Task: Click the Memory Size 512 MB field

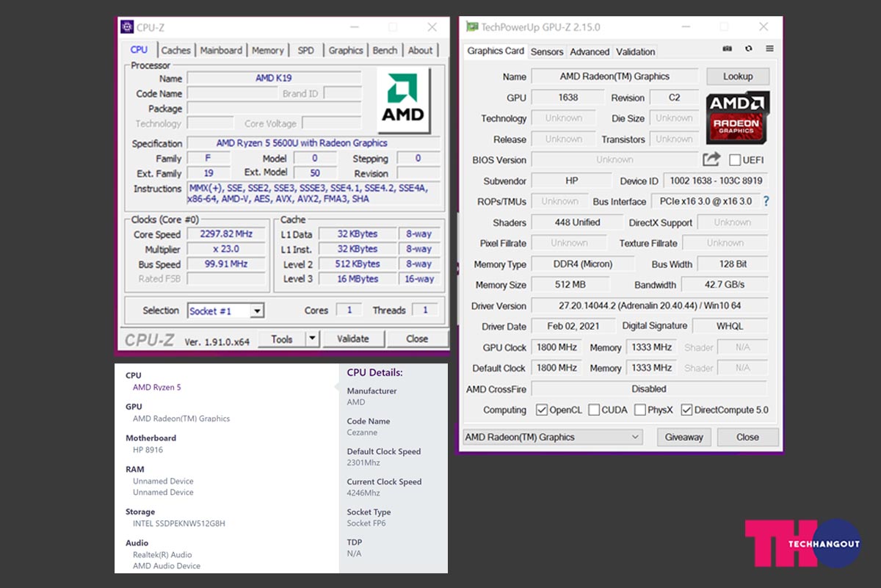Action: (571, 285)
